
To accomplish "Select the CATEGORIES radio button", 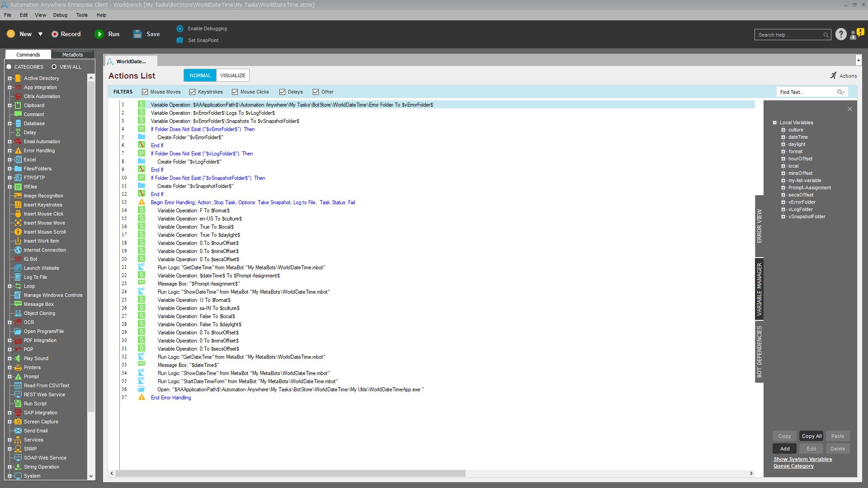I will (9, 67).
